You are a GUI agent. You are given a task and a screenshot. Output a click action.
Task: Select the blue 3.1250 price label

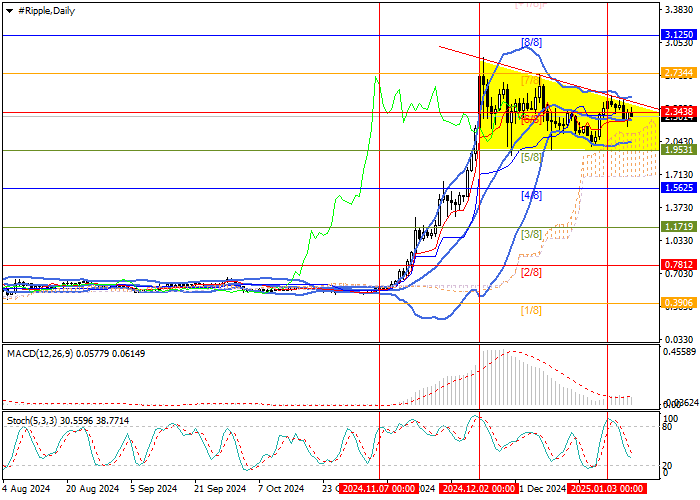point(677,34)
